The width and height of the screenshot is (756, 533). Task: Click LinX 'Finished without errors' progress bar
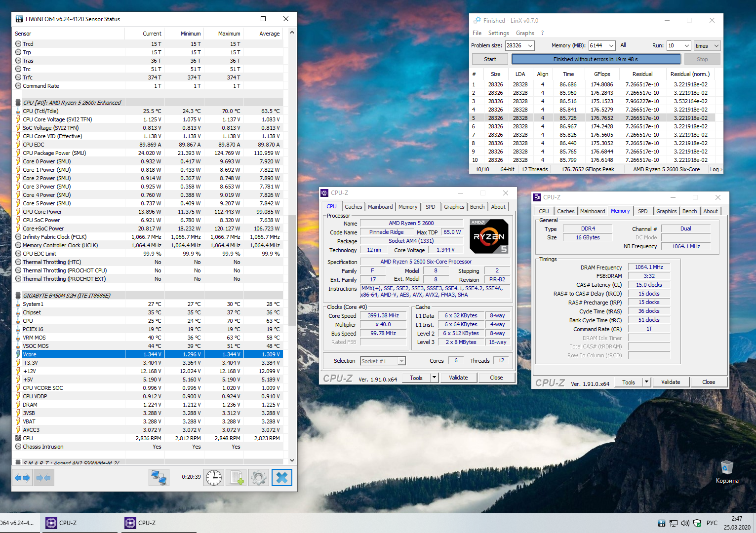[596, 59]
